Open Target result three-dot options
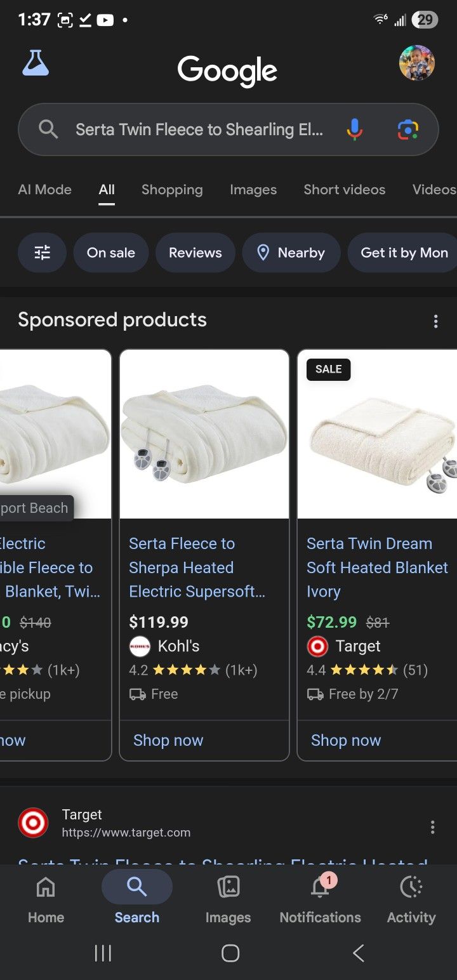This screenshot has width=457, height=980. click(x=432, y=826)
